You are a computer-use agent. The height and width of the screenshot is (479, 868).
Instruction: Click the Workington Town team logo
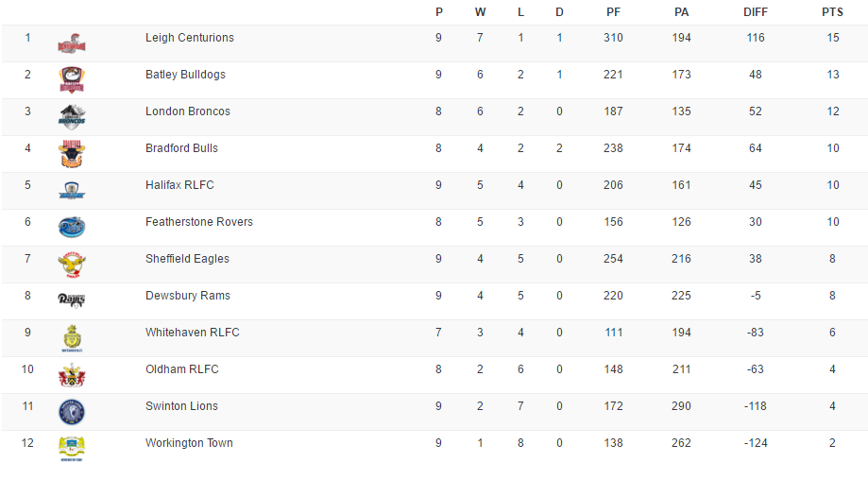tap(72, 449)
